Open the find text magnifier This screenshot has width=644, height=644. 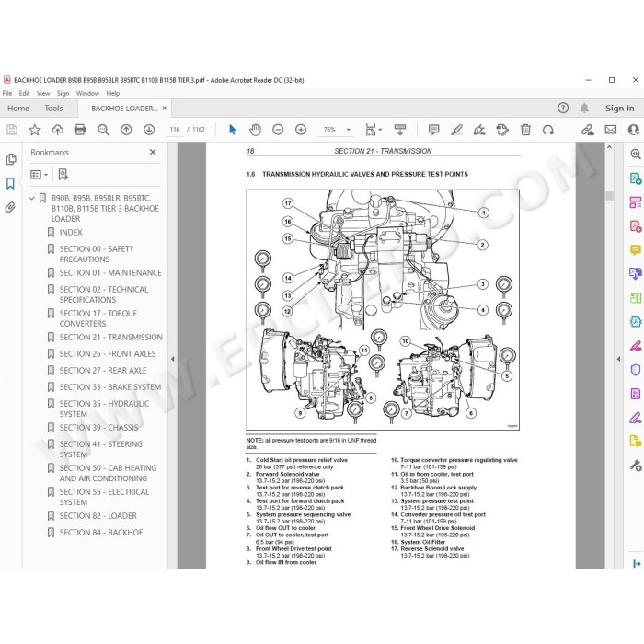click(103, 130)
